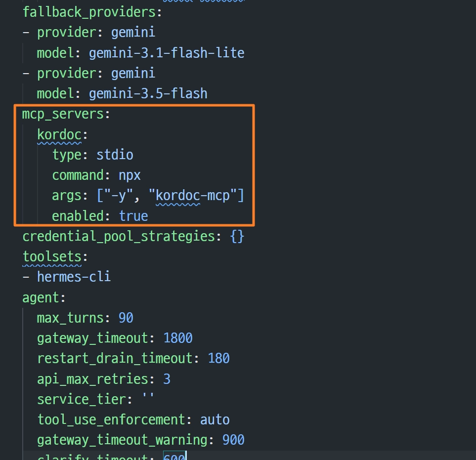
Task: Click the mcp_servers key
Action: (x=63, y=115)
